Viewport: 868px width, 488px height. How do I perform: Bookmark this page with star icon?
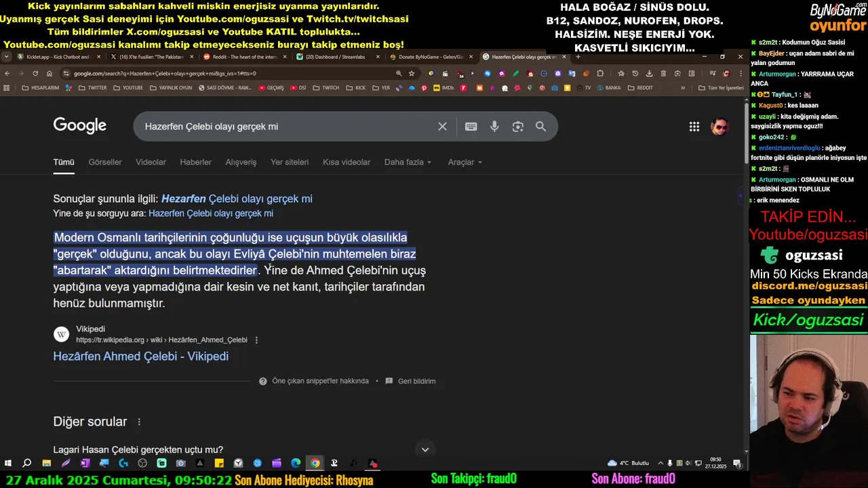pyautogui.click(x=412, y=73)
